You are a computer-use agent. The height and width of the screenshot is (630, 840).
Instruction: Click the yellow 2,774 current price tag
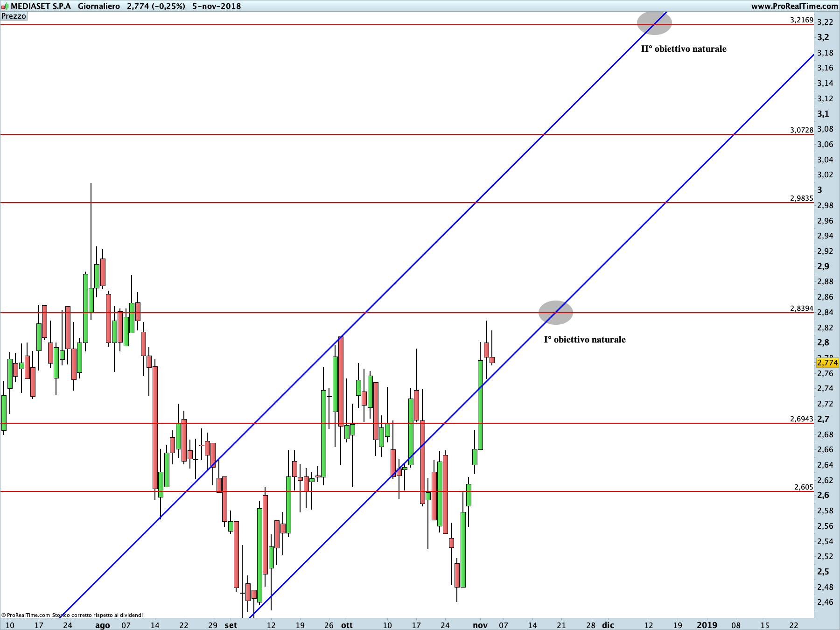[827, 363]
